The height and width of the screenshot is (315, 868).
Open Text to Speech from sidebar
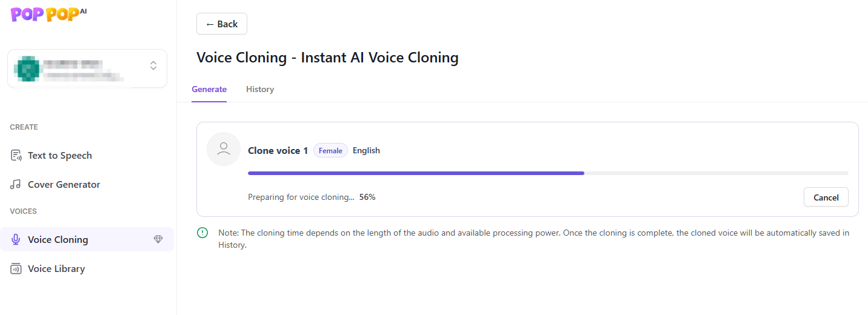click(60, 156)
